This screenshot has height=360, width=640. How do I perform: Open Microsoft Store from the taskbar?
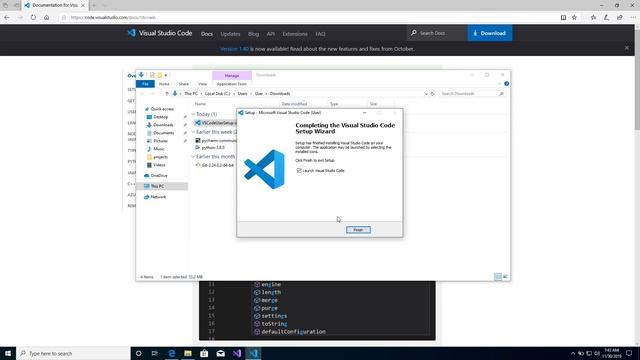coord(204,353)
